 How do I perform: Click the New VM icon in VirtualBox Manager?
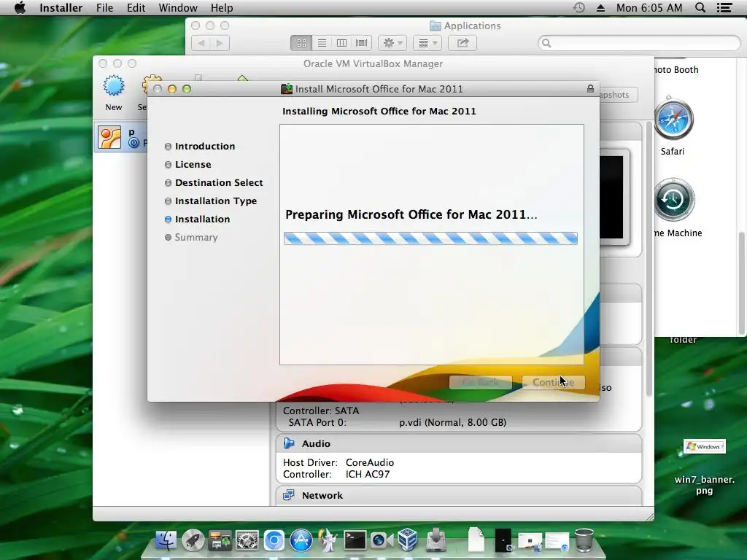click(113, 86)
